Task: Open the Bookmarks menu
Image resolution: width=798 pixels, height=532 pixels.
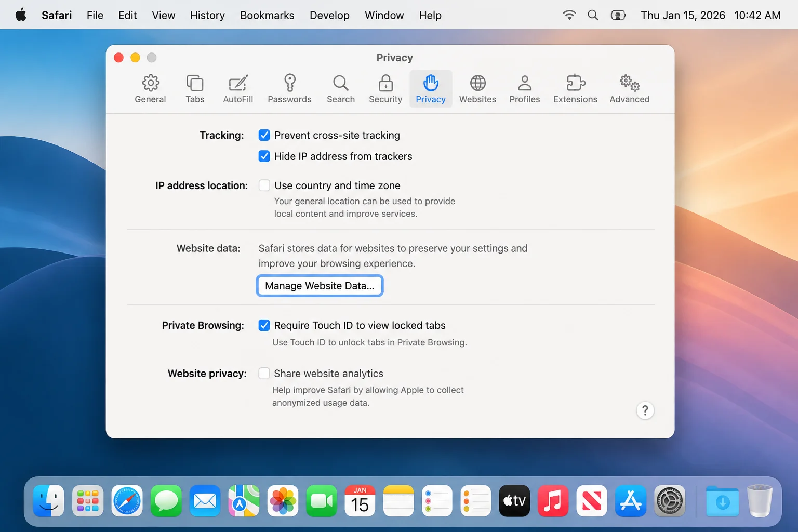Action: pos(267,15)
